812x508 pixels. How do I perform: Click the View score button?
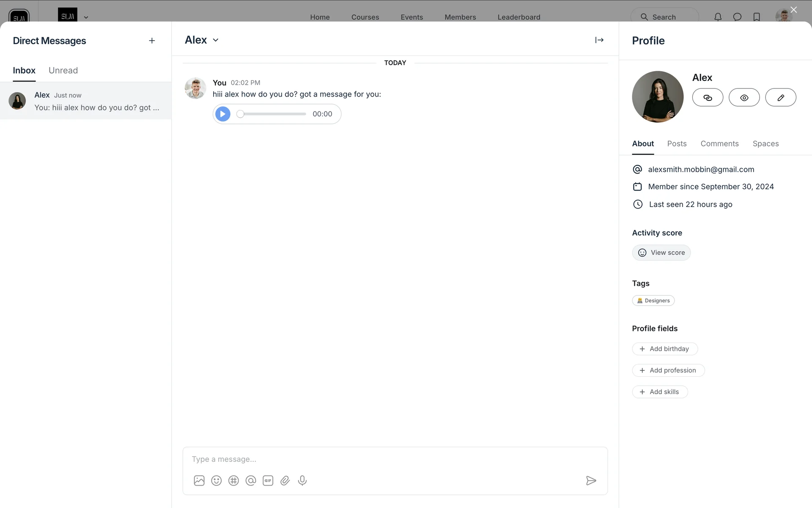661,253
